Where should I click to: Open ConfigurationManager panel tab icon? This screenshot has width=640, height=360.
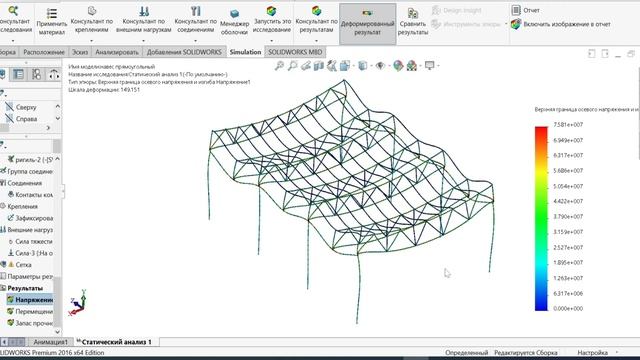(36, 74)
